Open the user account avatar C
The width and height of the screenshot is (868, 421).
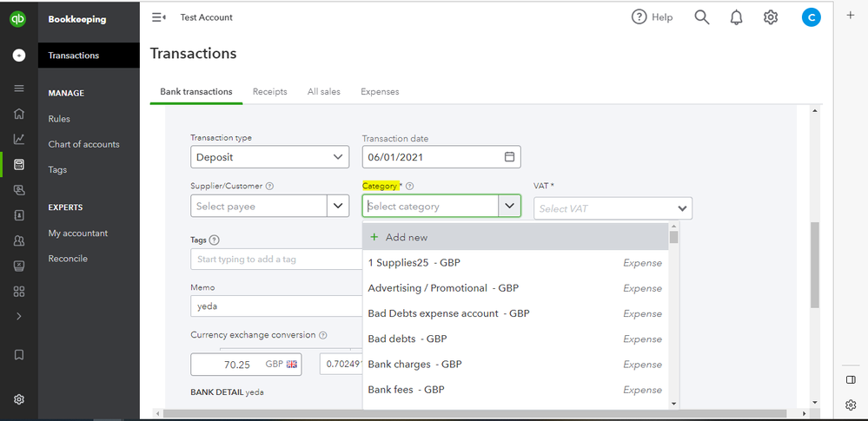[x=811, y=17]
